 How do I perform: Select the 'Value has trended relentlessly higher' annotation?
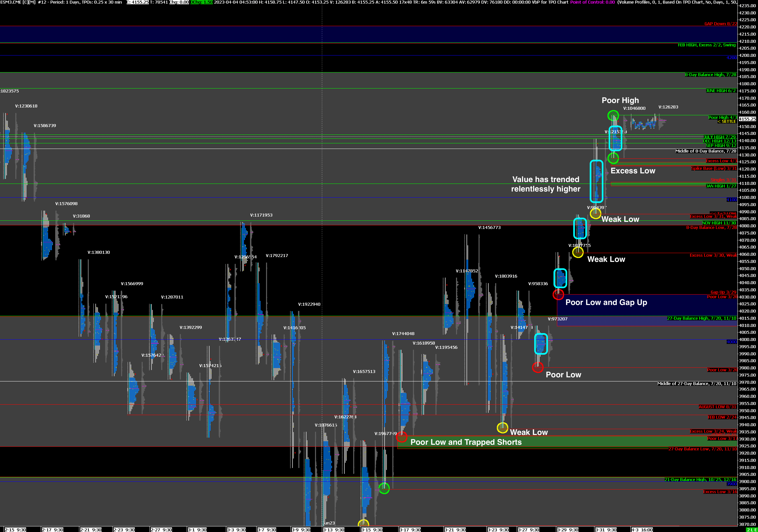(x=545, y=184)
